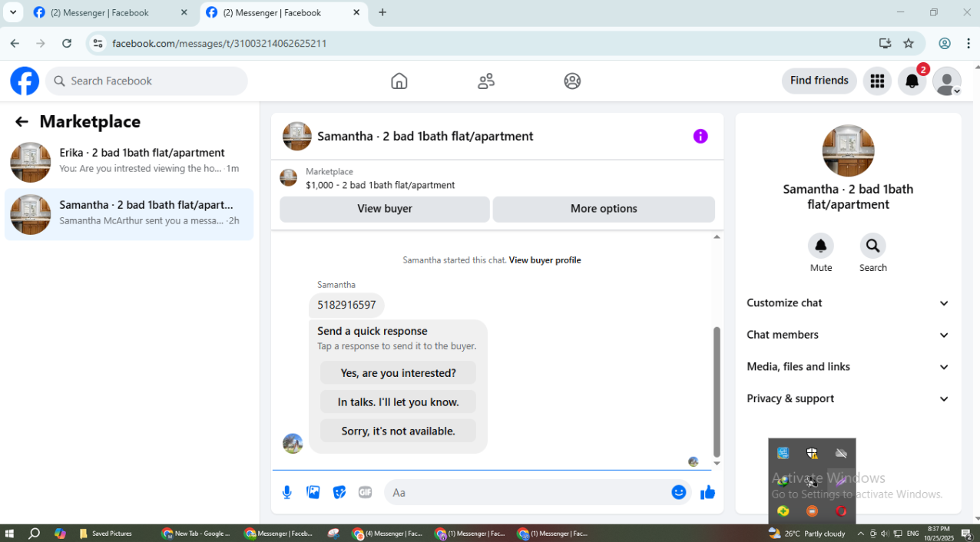Send quick response 'Yes, are you interested?'
Screen dimensions: 980x542
click(398, 373)
